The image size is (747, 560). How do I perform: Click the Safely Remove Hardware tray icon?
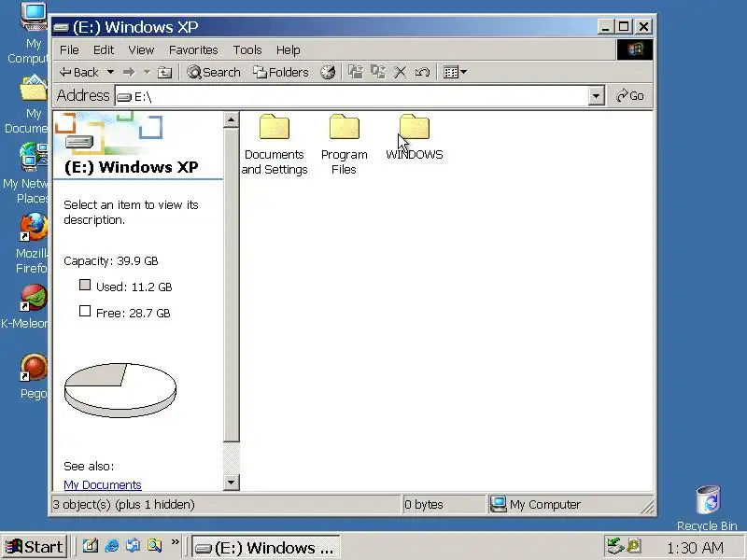pyautogui.click(x=615, y=546)
